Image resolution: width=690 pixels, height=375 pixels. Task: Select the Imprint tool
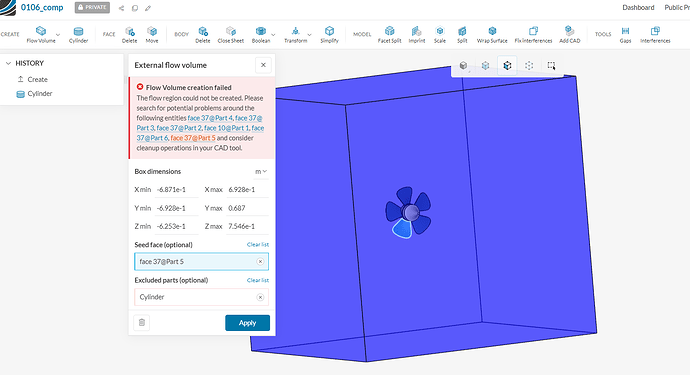pyautogui.click(x=417, y=34)
